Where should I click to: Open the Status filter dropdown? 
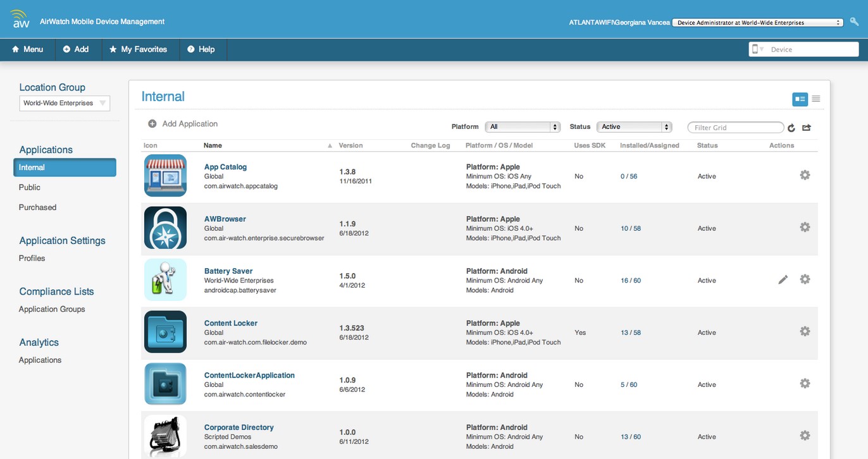click(634, 127)
